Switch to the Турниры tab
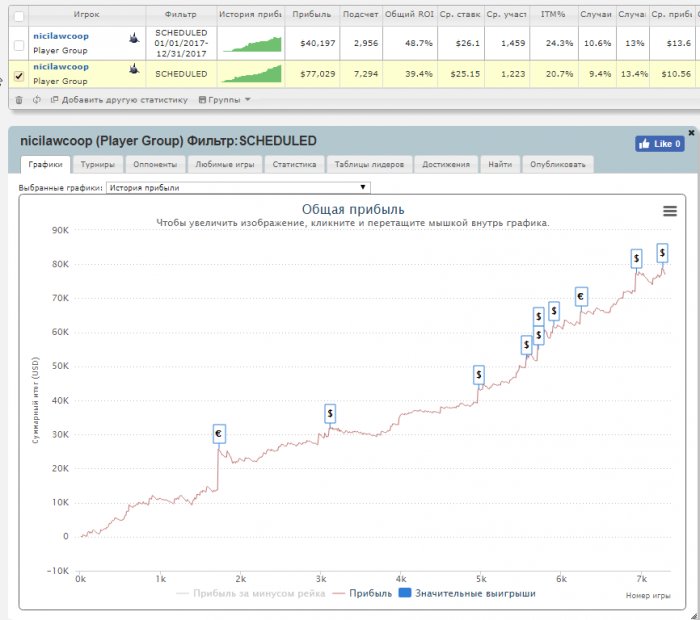 click(x=97, y=164)
